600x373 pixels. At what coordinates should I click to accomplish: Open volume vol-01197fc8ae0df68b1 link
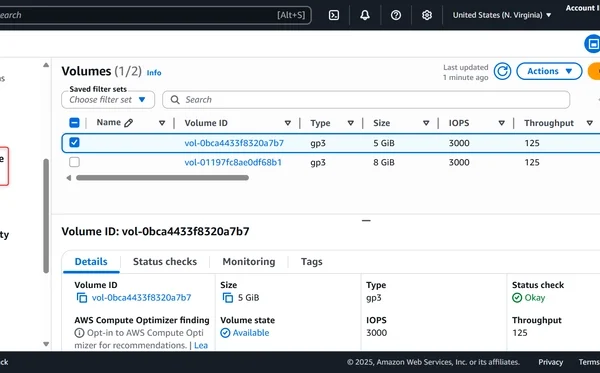(233, 163)
